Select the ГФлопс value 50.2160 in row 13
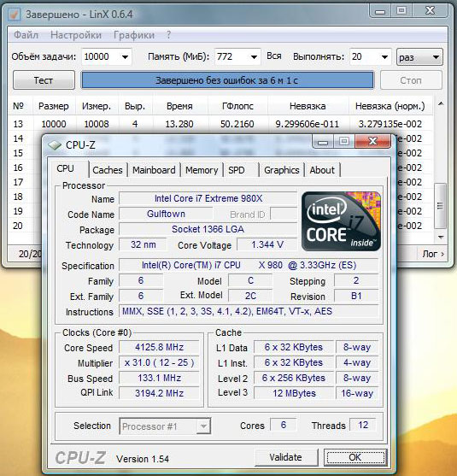The width and height of the screenshot is (457, 476). click(237, 124)
